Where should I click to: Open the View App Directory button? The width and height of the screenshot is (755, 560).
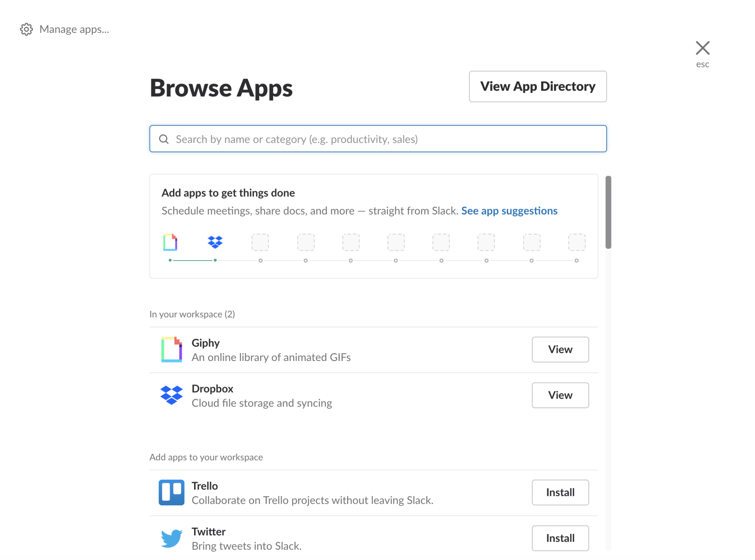tap(537, 86)
